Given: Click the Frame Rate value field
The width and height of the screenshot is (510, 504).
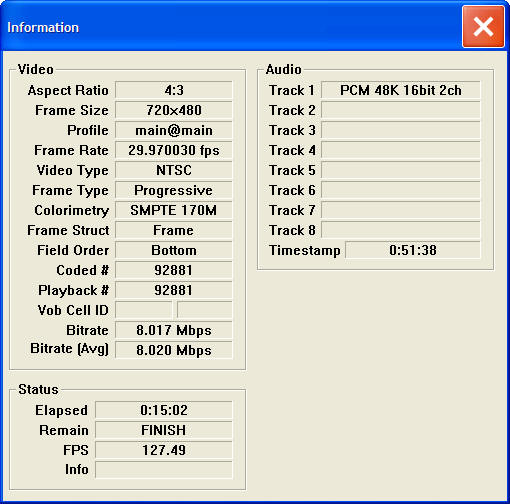Looking at the screenshot, I should 174,150.
